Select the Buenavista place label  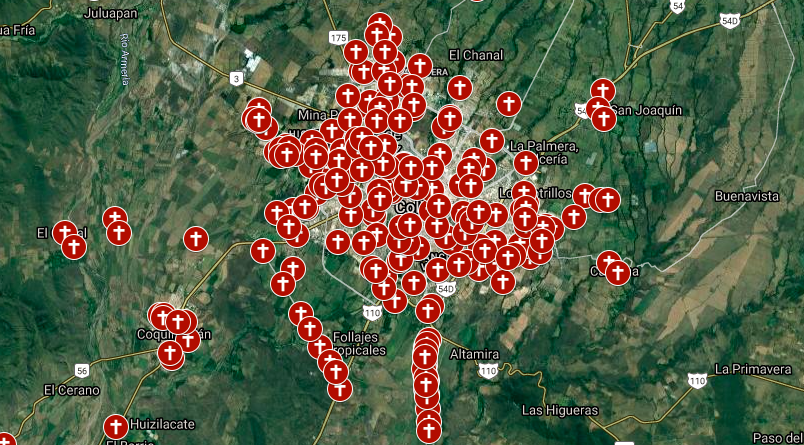[x=747, y=196]
